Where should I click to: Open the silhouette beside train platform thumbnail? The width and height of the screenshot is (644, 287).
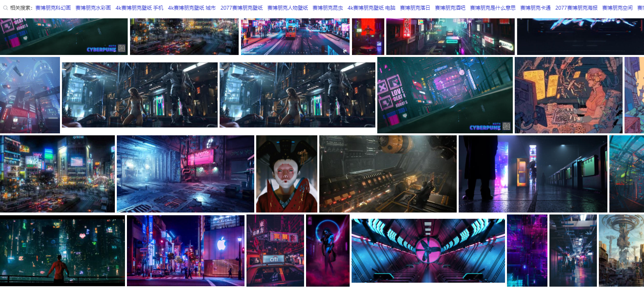pyautogui.click(x=533, y=174)
